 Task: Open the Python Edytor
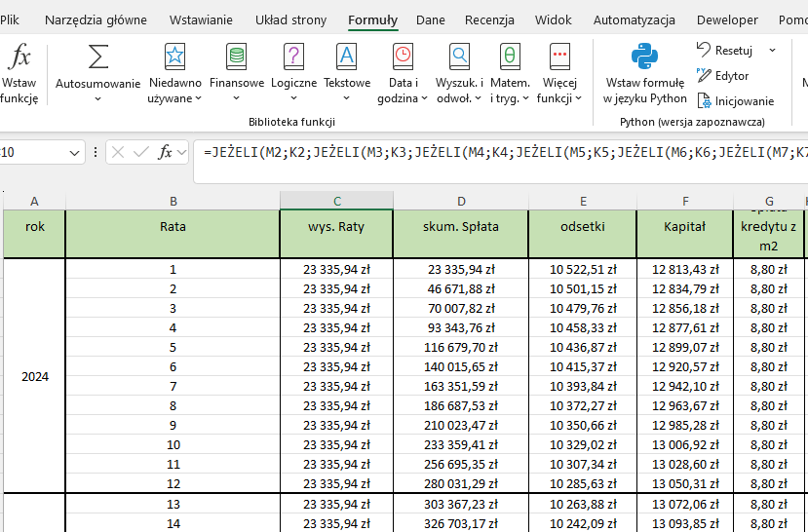(x=722, y=76)
